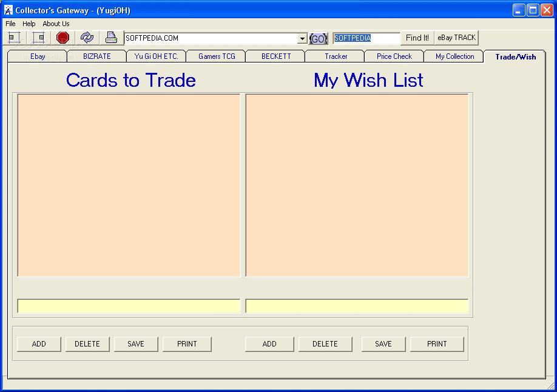The height and width of the screenshot is (392, 557).
Task: Click PRINT under My Wish List
Action: 437,344
